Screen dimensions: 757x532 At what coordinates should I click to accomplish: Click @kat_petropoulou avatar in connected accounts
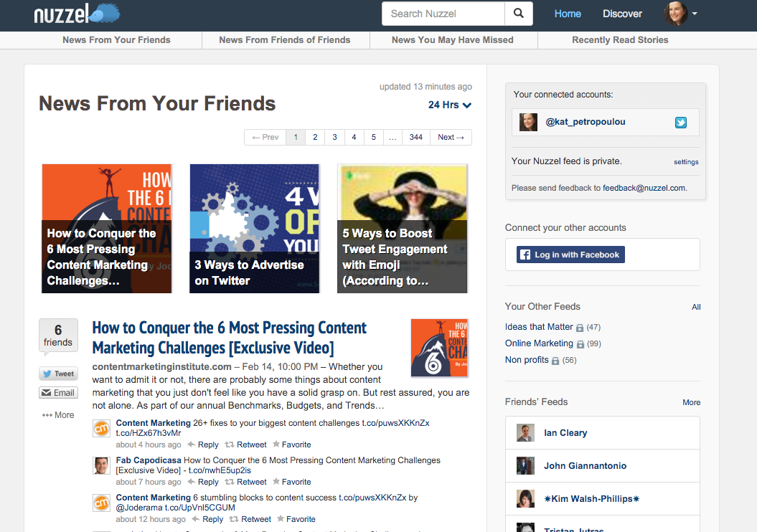tap(528, 122)
